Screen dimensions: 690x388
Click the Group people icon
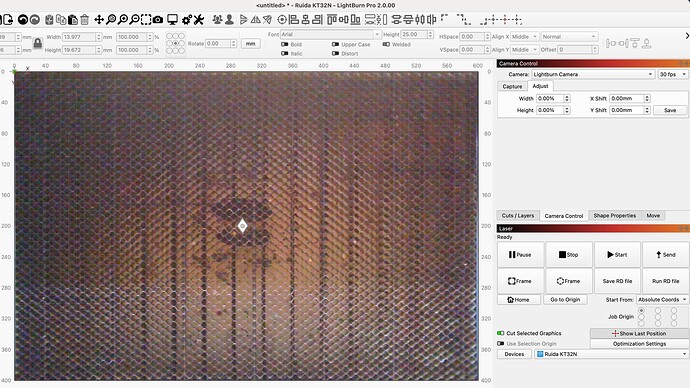point(217,20)
